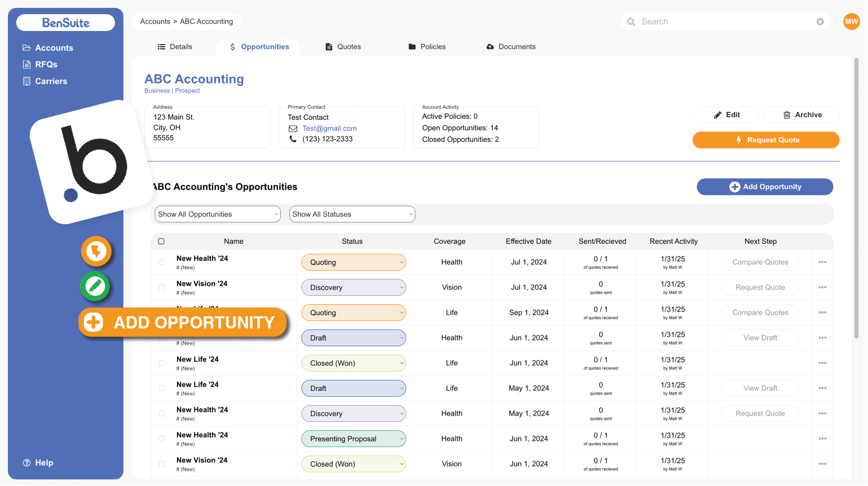Open the Show All Statuses filter dropdown
Image resolution: width=868 pixels, height=486 pixels.
[x=352, y=214]
